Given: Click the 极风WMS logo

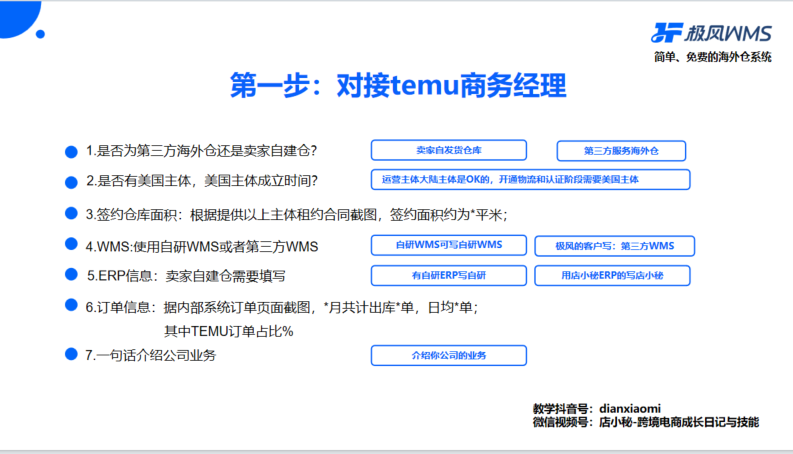Looking at the screenshot, I should (x=711, y=33).
